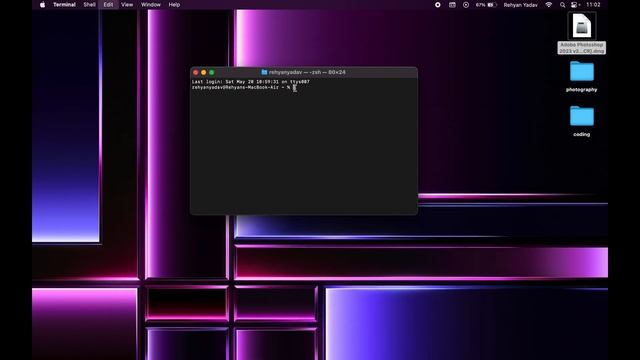640x360 pixels.
Task: Click the home folder icon in Terminal title
Action: (264, 72)
